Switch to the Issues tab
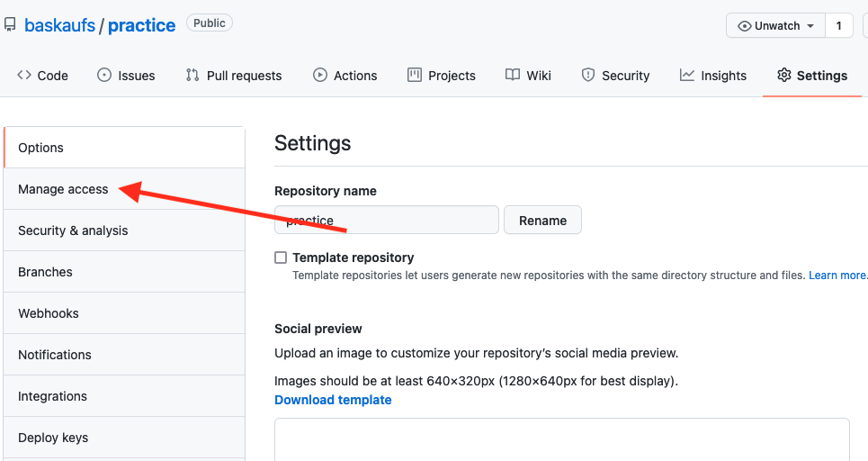This screenshot has width=868, height=461. click(x=126, y=76)
